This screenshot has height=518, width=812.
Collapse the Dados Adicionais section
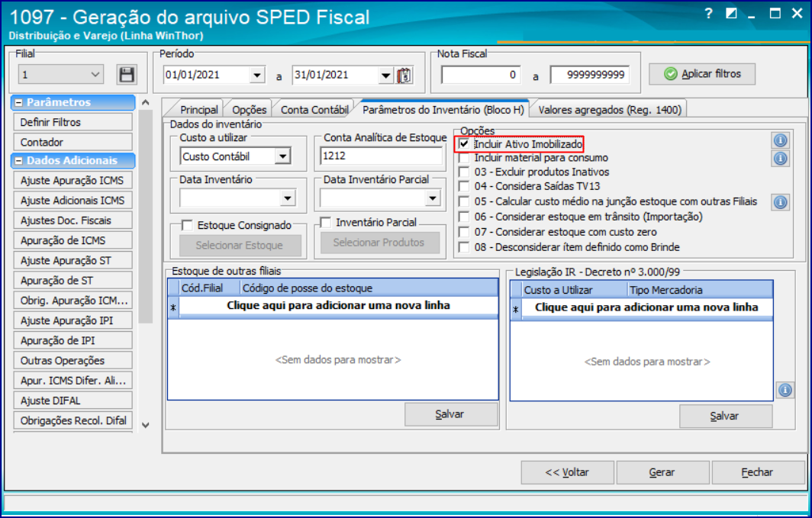(18, 161)
